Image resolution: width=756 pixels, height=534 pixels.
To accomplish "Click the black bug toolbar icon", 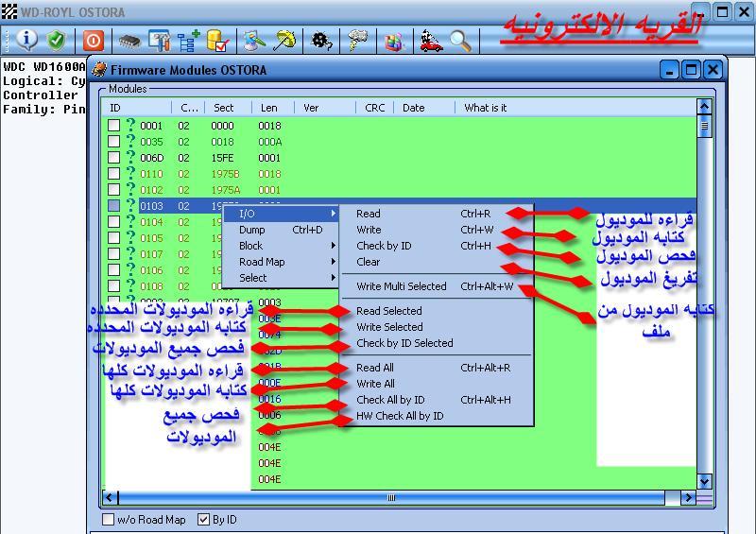I will point(321,41).
